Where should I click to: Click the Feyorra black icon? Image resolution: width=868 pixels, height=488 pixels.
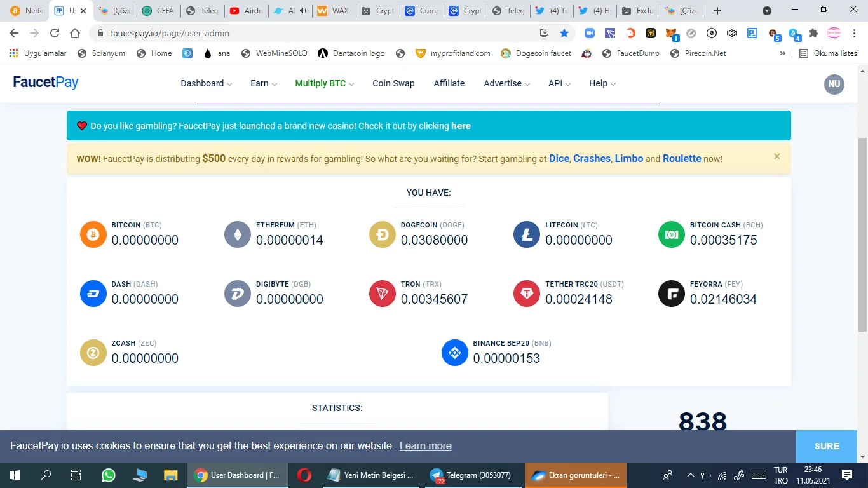672,294
